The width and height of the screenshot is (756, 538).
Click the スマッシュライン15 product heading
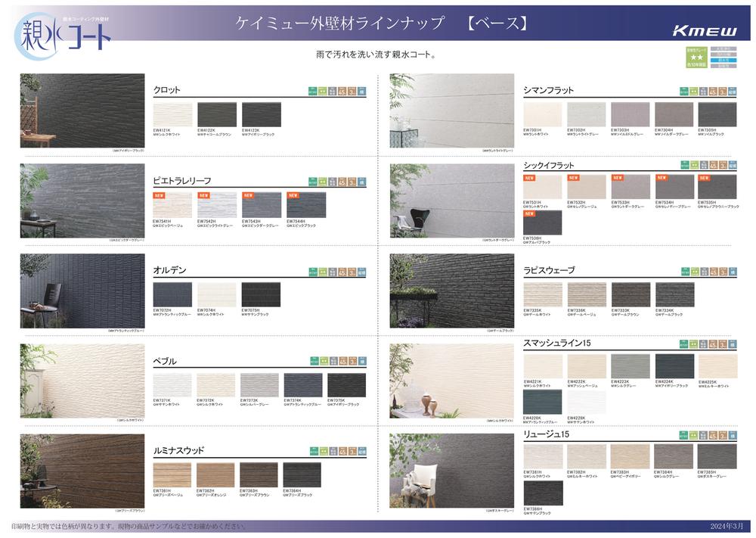pos(557,343)
